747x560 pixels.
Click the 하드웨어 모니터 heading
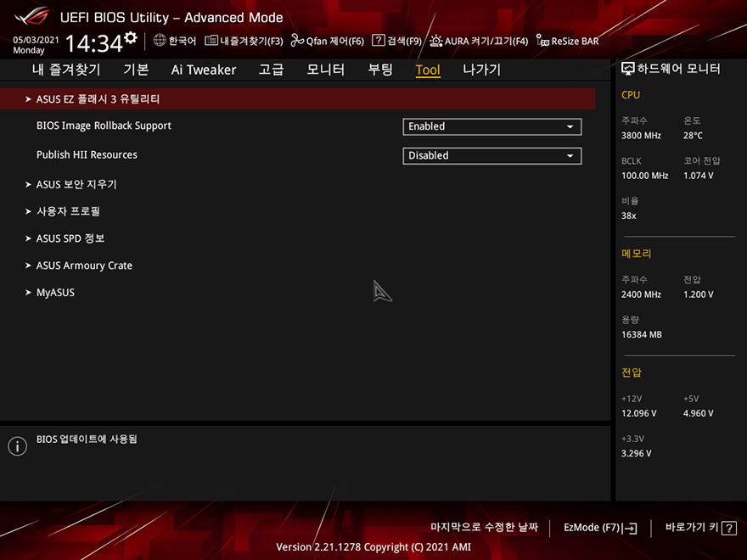point(678,69)
